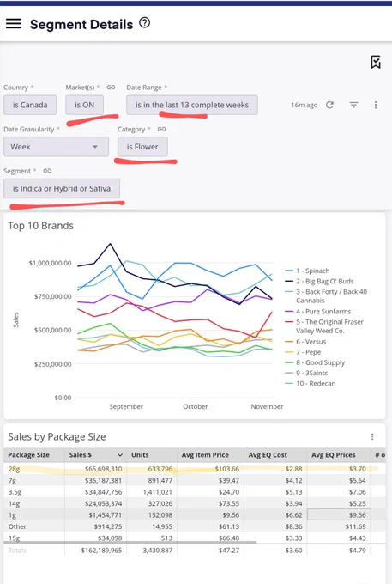Toggle the '4 - Pure Sunfarms' legend series
This screenshot has width=392, height=584.
coord(318,312)
